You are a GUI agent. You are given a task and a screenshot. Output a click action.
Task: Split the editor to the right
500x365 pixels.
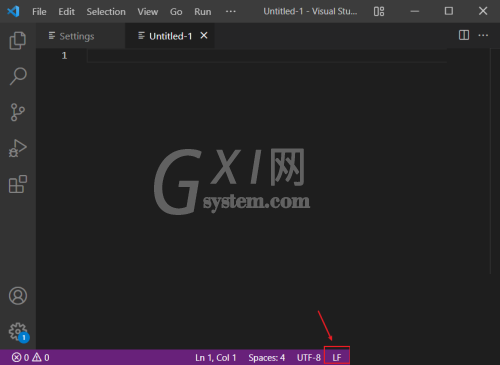point(464,35)
